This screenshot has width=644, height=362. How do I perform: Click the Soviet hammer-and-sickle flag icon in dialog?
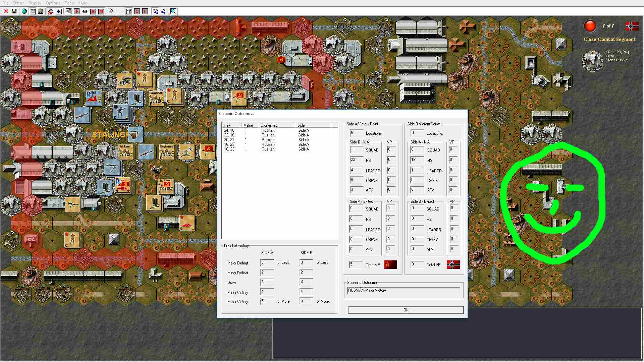coord(390,264)
